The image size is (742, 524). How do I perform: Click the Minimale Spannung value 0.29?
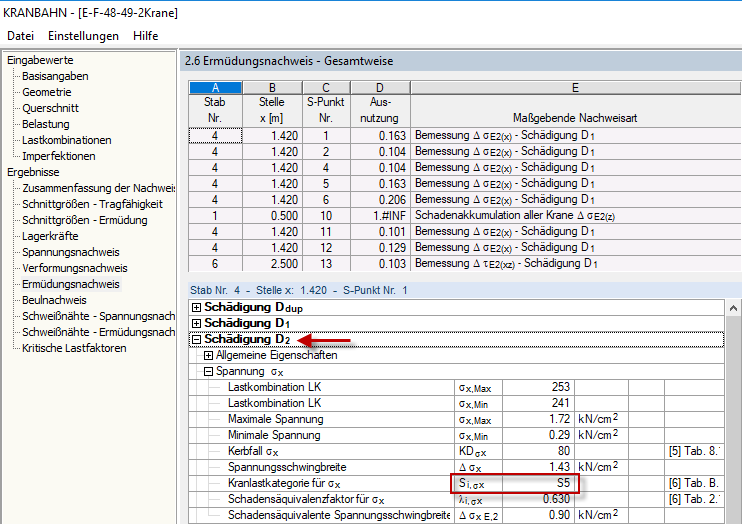click(x=539, y=435)
